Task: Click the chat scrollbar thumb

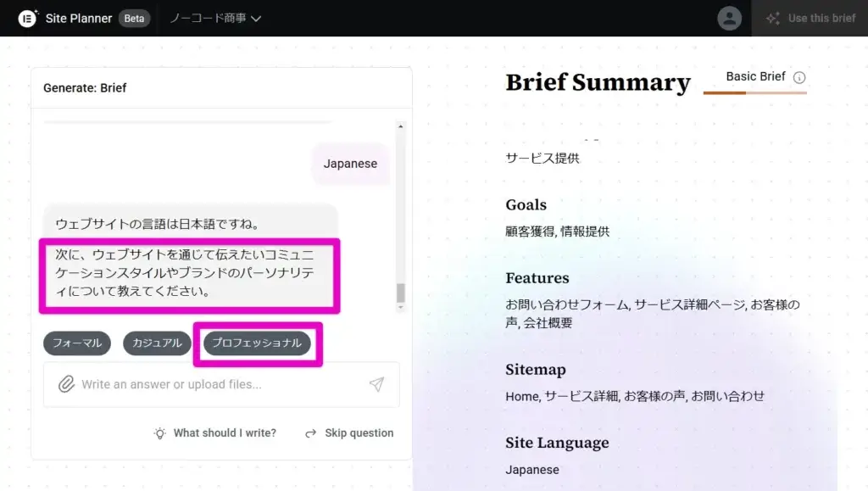Action: tap(401, 293)
